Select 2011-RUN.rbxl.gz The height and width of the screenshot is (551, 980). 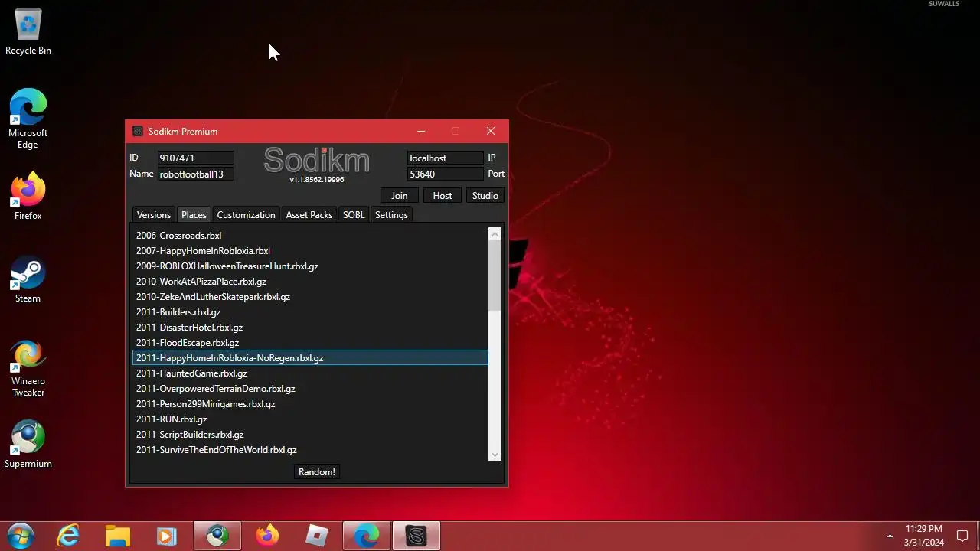[310, 419]
